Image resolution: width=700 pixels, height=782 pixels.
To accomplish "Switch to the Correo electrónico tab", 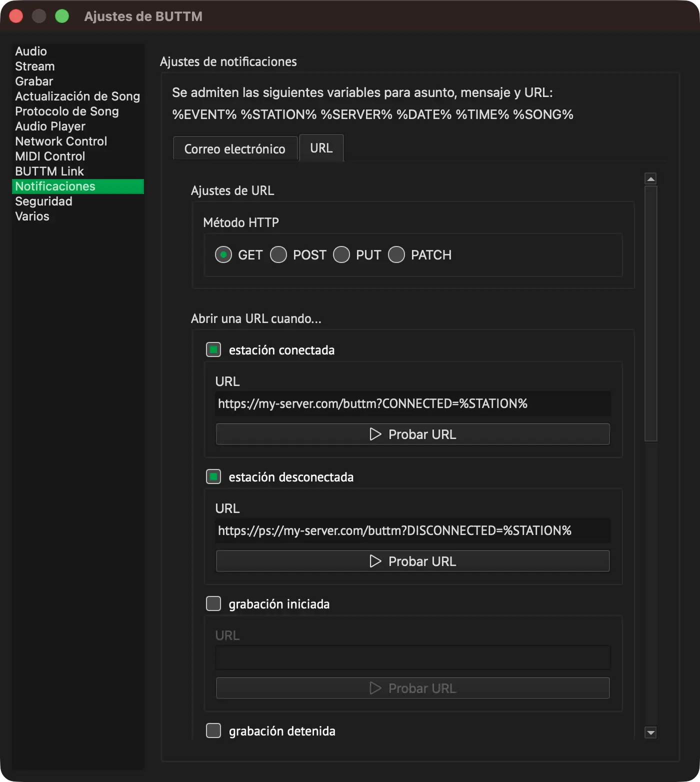I will 235,148.
